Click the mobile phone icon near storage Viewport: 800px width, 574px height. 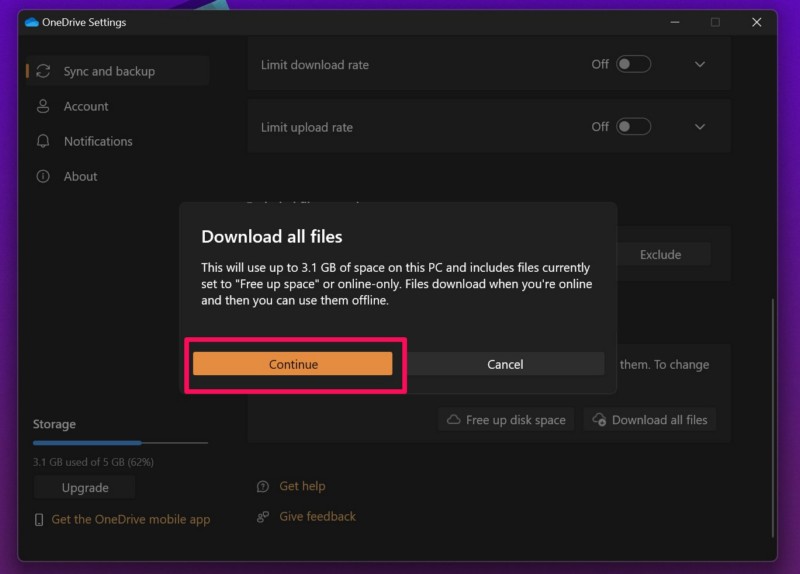click(39, 519)
